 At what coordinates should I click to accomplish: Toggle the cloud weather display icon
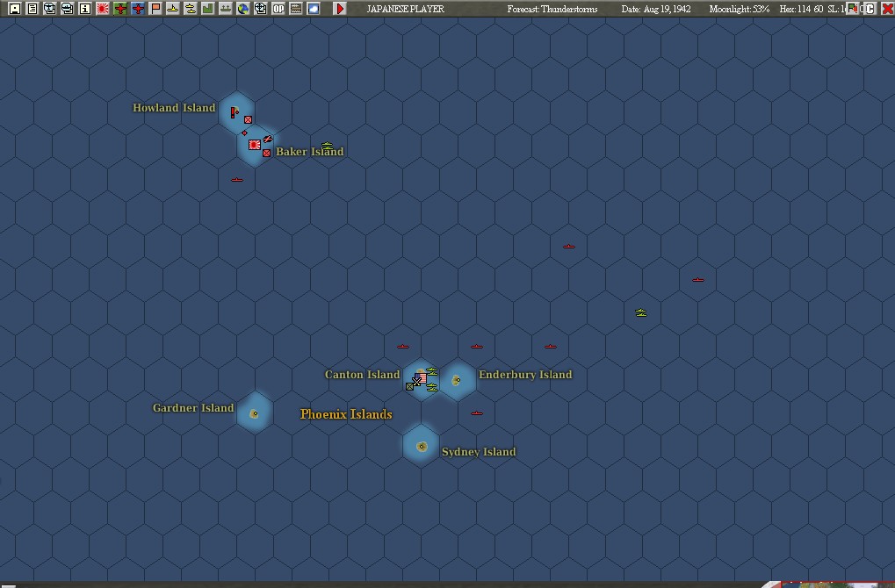coord(314,9)
